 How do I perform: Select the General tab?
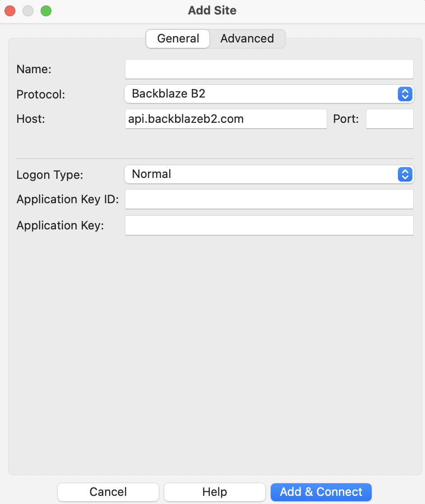click(178, 38)
